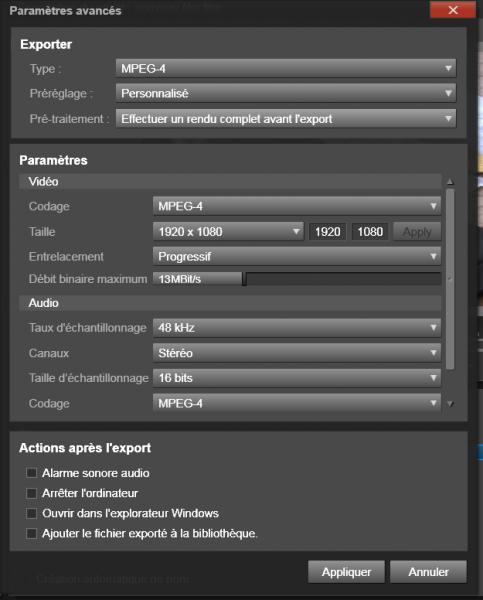Open the Entrelacement Progressif dropdown
483x600 pixels.
tap(297, 256)
